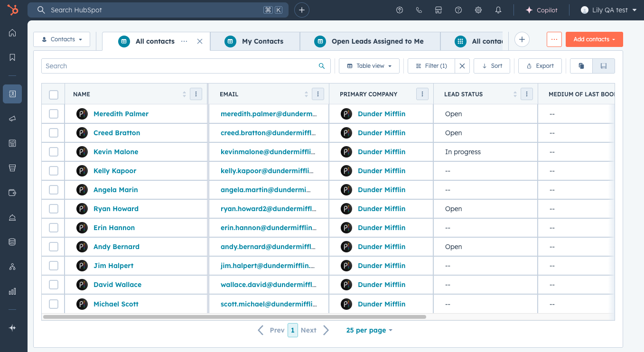Open the Name column options menu

196,94
